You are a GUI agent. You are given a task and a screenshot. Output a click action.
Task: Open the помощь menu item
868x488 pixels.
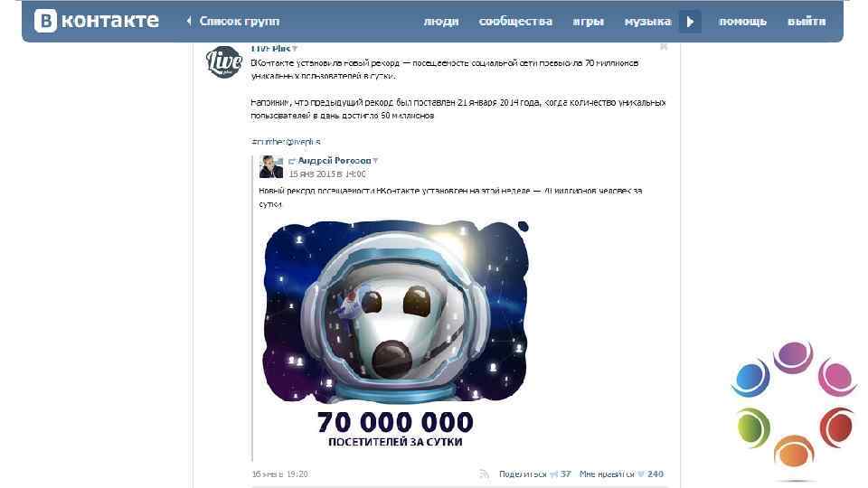point(742,22)
